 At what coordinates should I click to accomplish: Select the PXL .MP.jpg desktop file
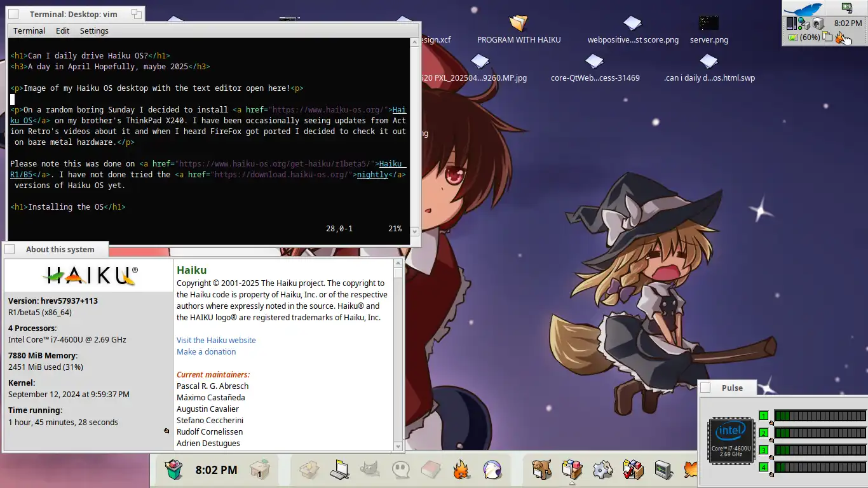point(480,68)
